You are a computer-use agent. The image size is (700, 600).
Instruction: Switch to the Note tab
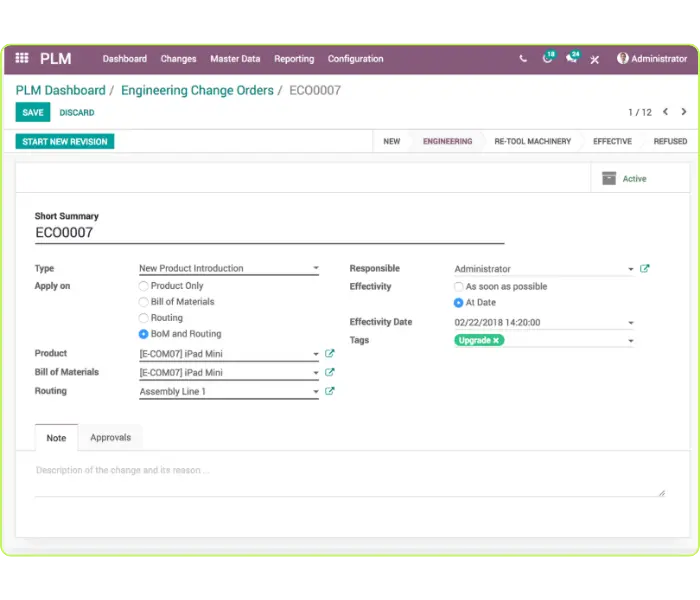point(56,438)
